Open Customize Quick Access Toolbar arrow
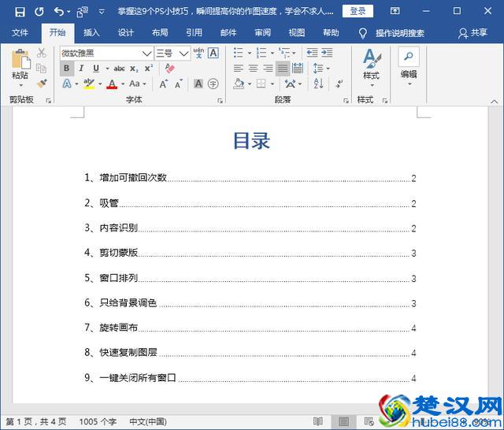 pyautogui.click(x=102, y=12)
